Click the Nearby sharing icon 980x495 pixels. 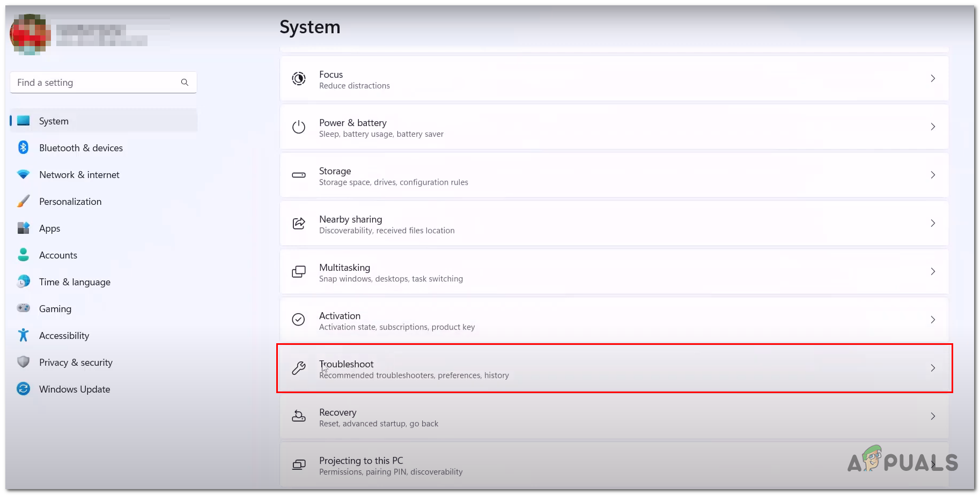299,224
